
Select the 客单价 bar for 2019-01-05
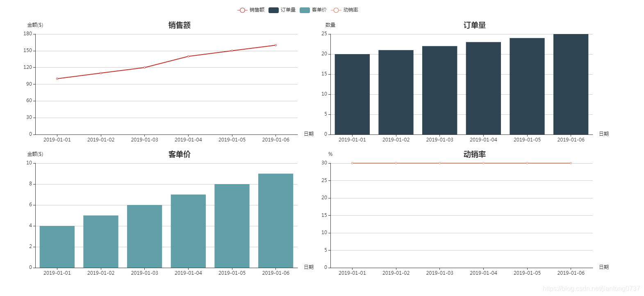click(232, 226)
